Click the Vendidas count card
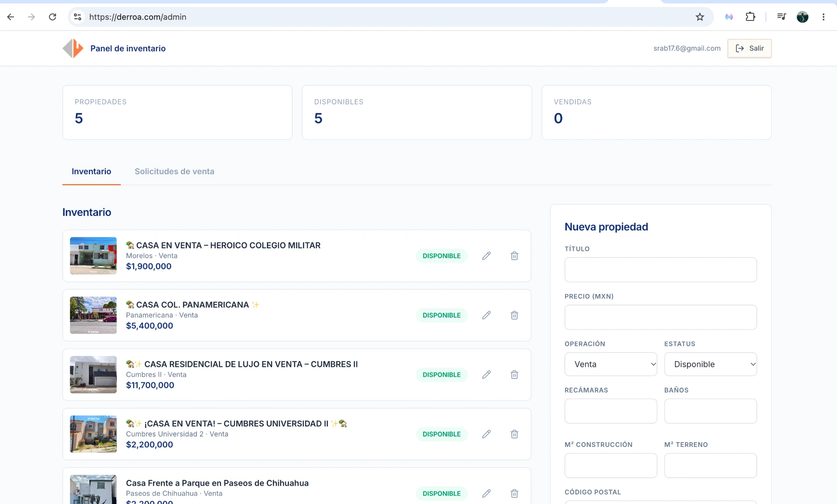Image resolution: width=837 pixels, height=504 pixels. [656, 112]
